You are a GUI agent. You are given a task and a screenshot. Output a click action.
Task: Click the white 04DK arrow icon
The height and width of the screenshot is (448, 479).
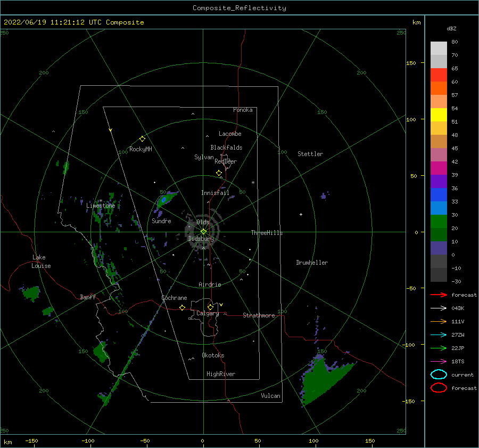[439, 308]
